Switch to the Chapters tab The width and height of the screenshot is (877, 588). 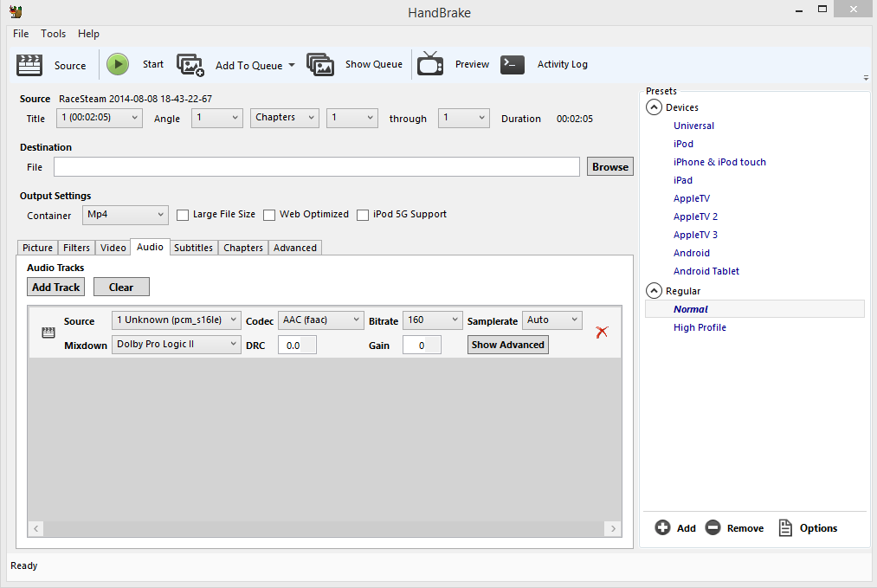(x=243, y=248)
